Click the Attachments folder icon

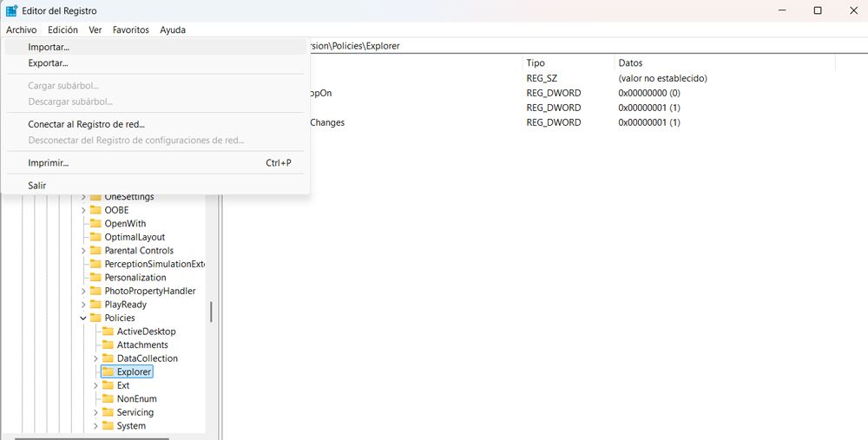click(x=108, y=345)
